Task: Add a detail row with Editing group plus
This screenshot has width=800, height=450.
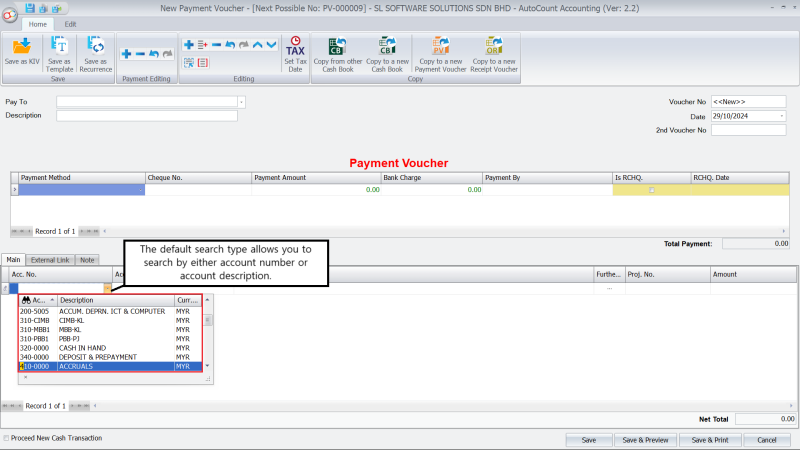Action: [x=189, y=45]
